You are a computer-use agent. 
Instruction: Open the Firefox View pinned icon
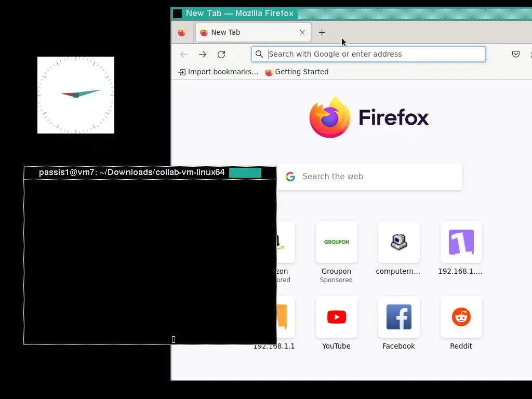182,33
